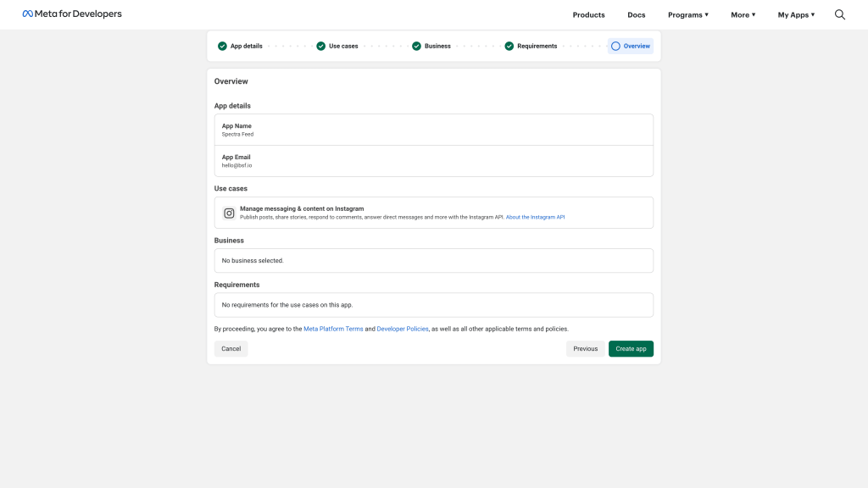The image size is (868, 488).
Task: Click the 'Requirements' section heading above the box
Action: coord(237,285)
